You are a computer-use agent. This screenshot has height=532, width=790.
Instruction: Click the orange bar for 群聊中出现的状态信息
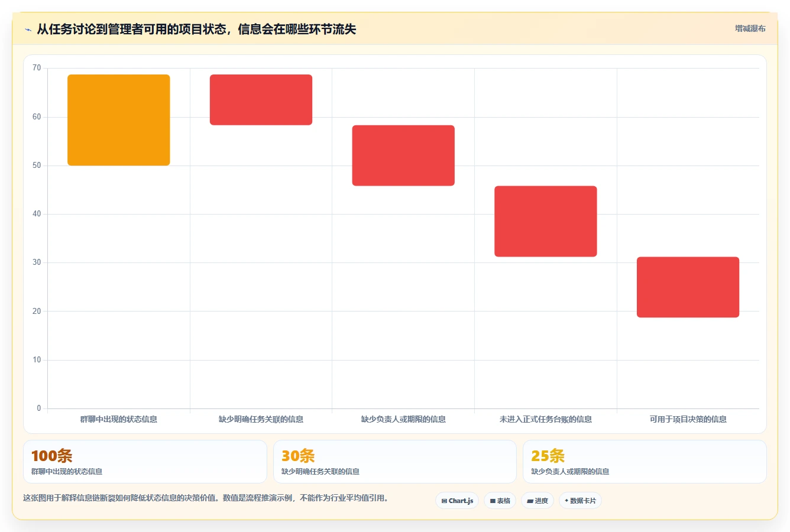[x=119, y=120]
